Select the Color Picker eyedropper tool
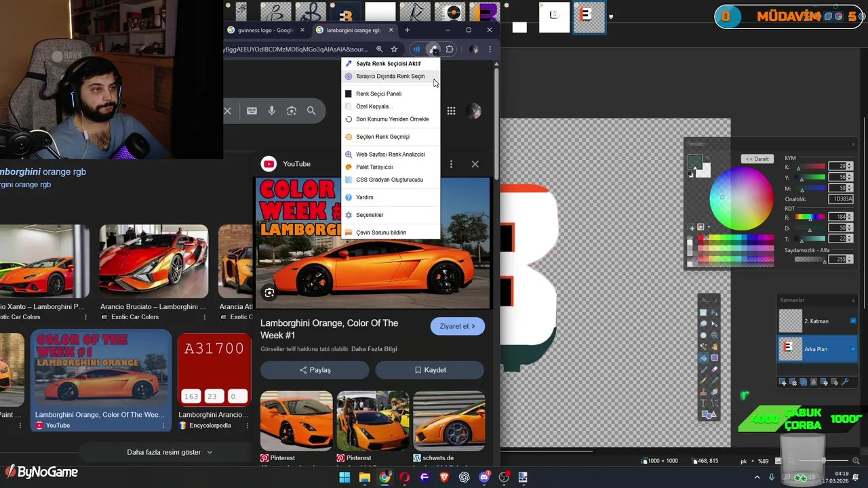The image size is (868, 488). pyautogui.click(x=715, y=380)
